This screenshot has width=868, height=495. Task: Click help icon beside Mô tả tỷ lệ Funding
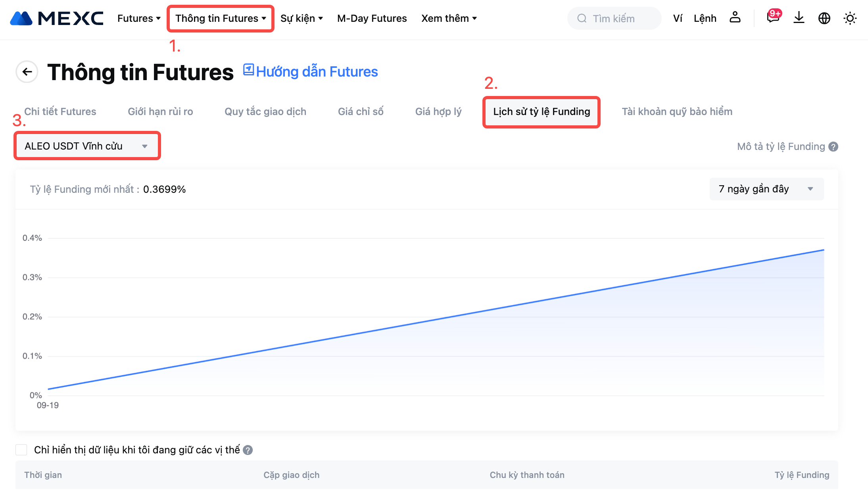click(x=833, y=147)
